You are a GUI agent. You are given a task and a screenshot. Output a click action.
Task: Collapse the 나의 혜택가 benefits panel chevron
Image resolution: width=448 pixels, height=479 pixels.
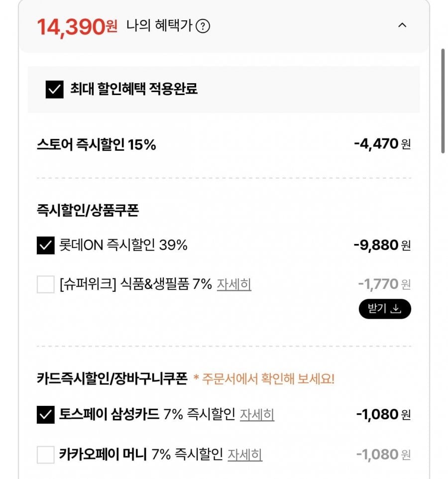(402, 25)
